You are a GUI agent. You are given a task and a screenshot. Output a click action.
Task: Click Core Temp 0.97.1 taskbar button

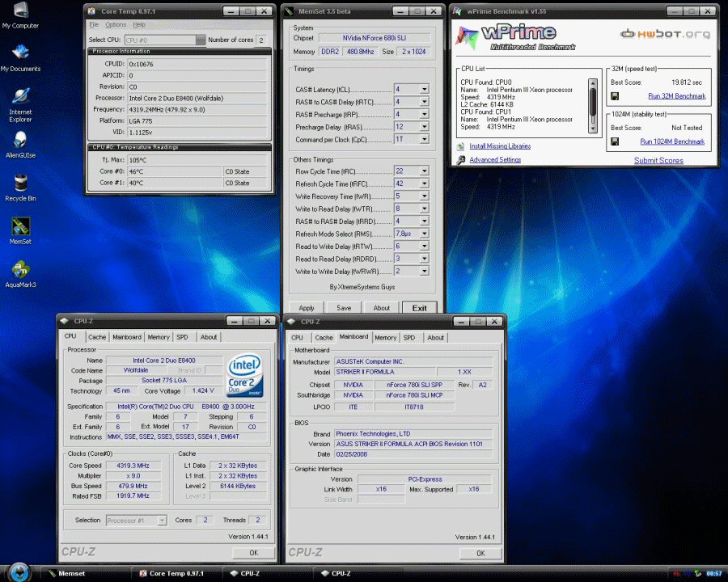click(x=178, y=574)
